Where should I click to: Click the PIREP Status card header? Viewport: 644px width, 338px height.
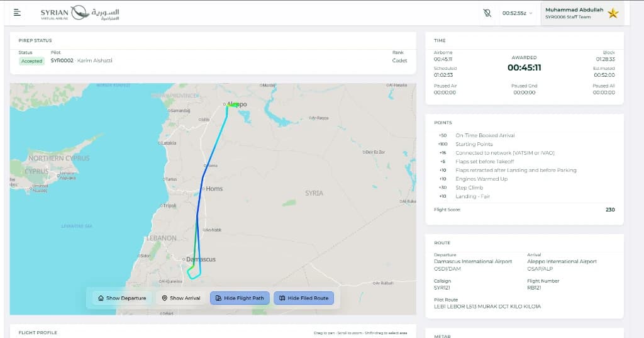point(35,41)
